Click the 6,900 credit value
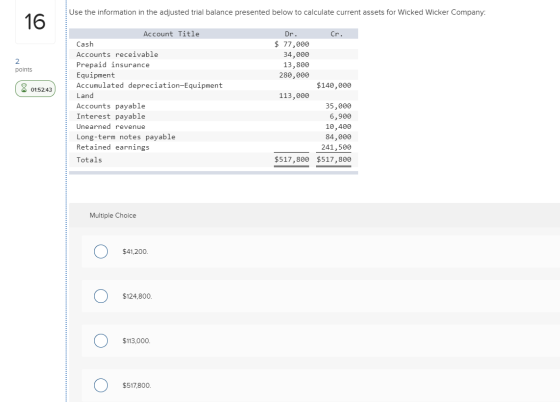560x402 pixels. [340, 117]
